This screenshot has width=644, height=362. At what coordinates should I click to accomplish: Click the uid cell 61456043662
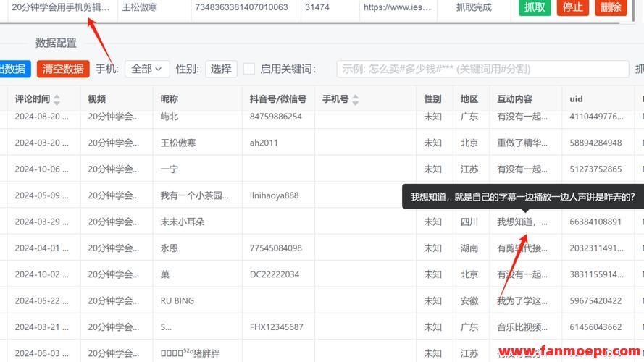coord(595,327)
